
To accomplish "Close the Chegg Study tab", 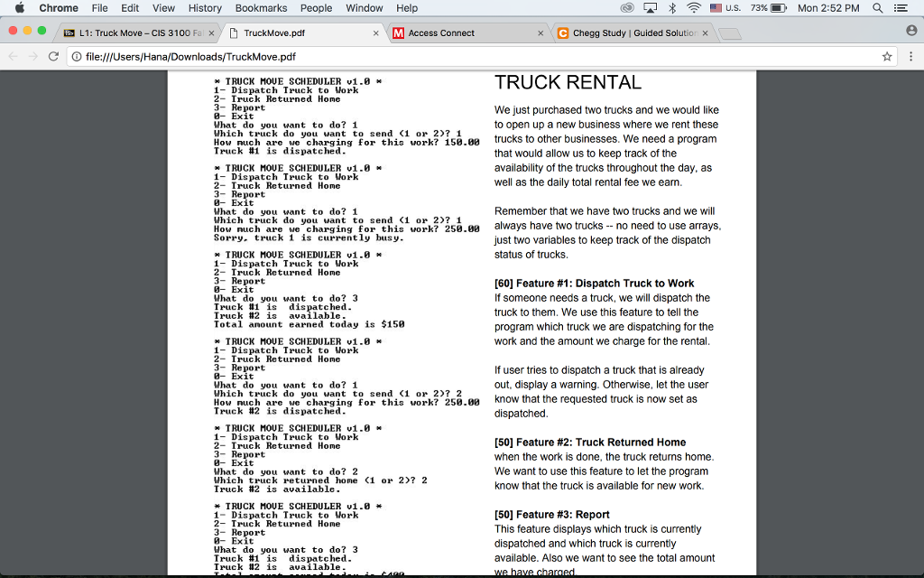I will (705, 33).
